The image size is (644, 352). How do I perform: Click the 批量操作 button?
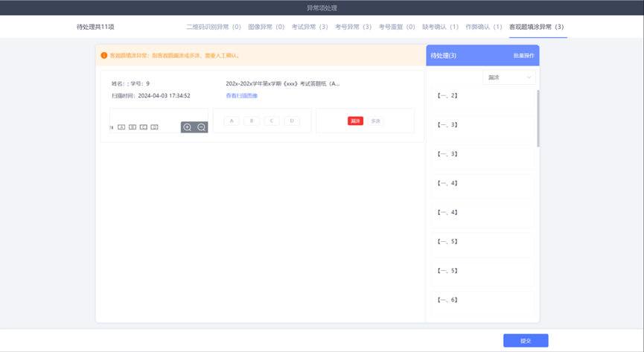523,56
